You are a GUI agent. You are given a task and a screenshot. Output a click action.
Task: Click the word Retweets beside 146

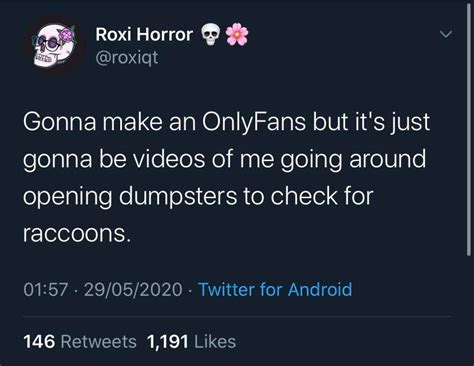(x=99, y=342)
